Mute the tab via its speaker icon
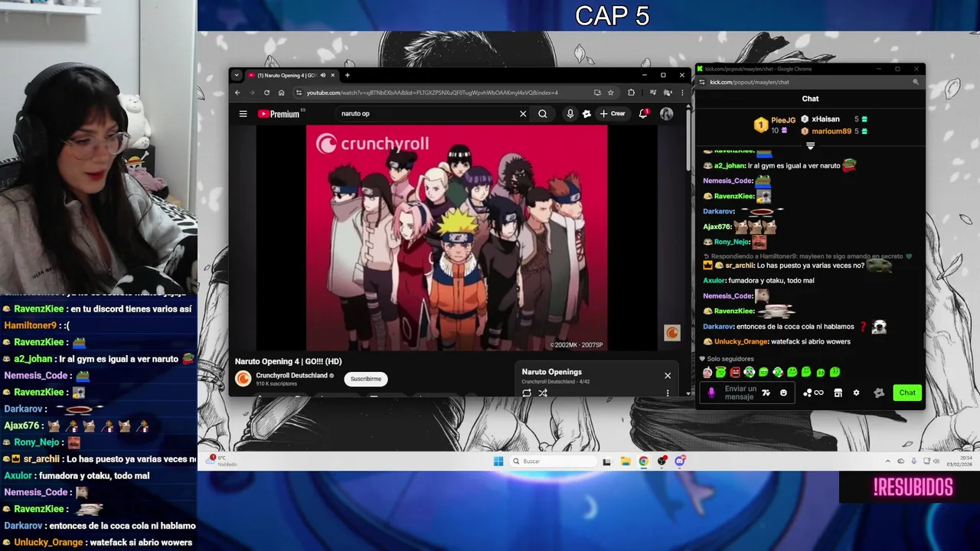The width and height of the screenshot is (980, 551). 322,75
